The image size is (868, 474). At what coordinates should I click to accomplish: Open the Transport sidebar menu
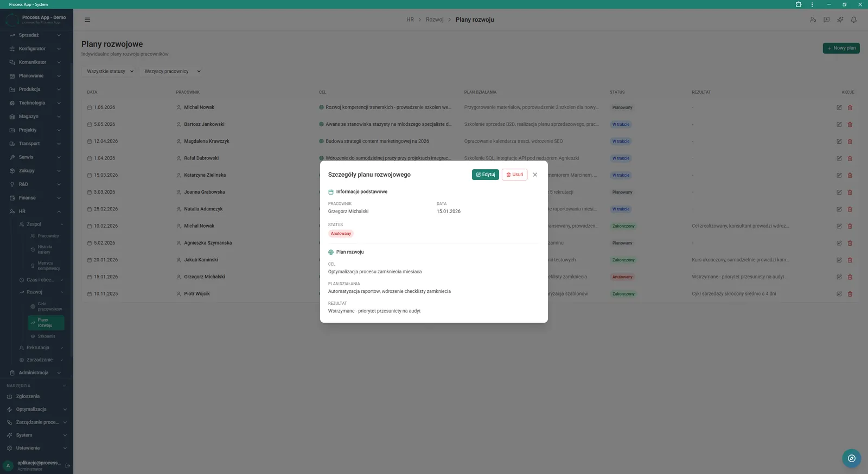[x=35, y=144]
